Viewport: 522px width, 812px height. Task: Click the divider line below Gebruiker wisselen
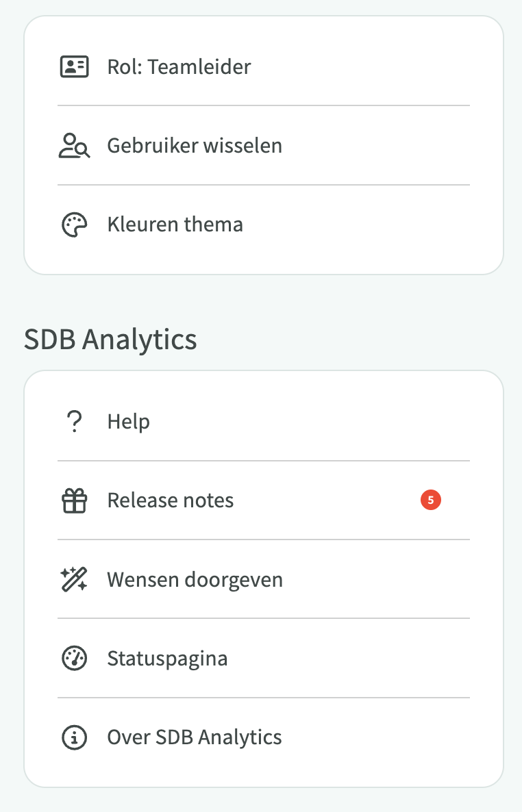[x=264, y=185]
